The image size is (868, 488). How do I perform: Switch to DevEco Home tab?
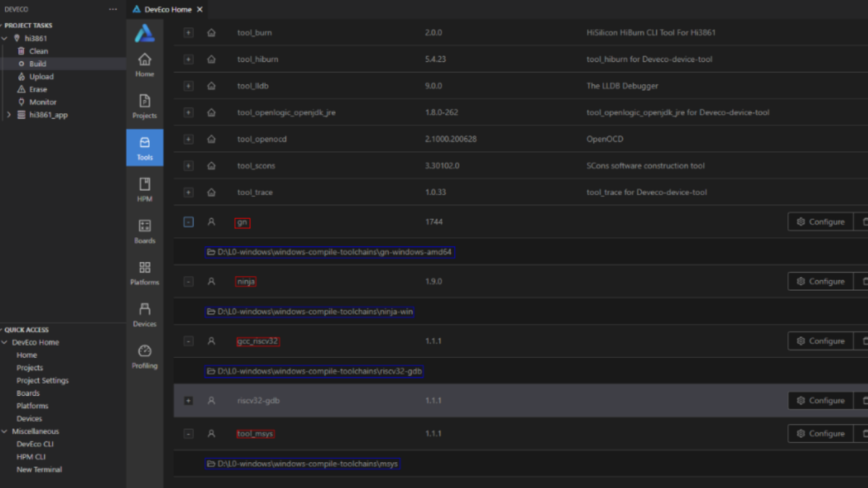167,9
